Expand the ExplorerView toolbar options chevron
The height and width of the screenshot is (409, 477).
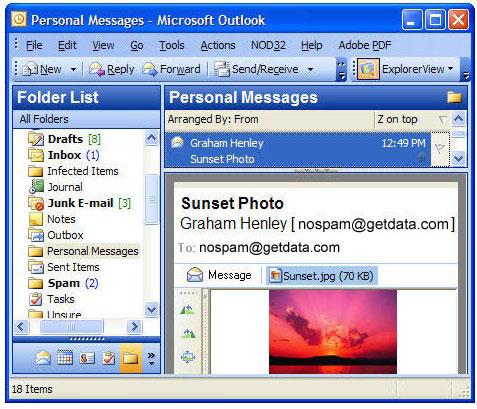tap(465, 70)
